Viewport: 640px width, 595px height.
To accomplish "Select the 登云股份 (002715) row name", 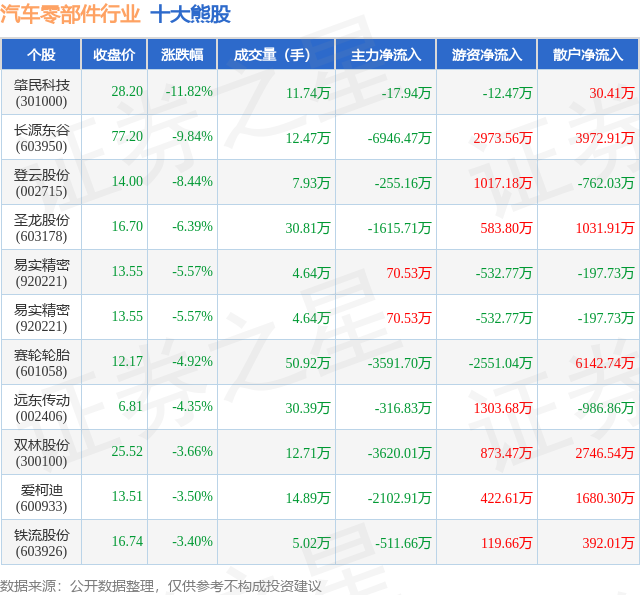I will (41, 183).
